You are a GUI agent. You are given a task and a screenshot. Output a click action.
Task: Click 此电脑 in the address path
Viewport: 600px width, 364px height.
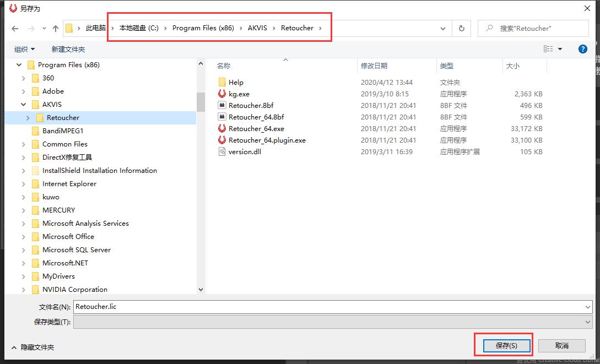click(x=96, y=28)
